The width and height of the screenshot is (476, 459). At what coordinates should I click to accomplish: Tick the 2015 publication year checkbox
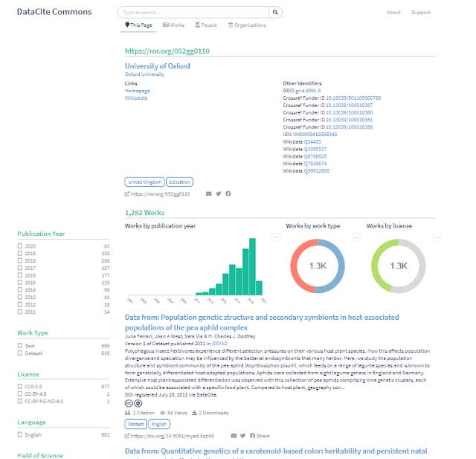[x=20, y=283]
